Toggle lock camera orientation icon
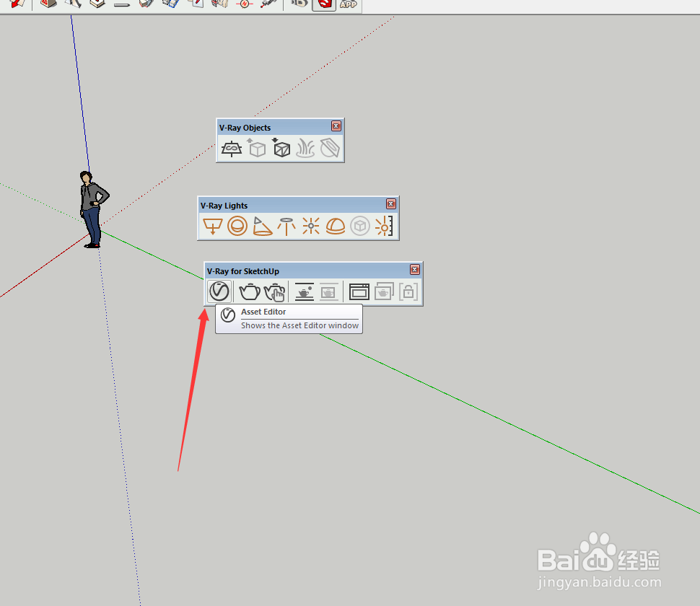 [x=408, y=292]
